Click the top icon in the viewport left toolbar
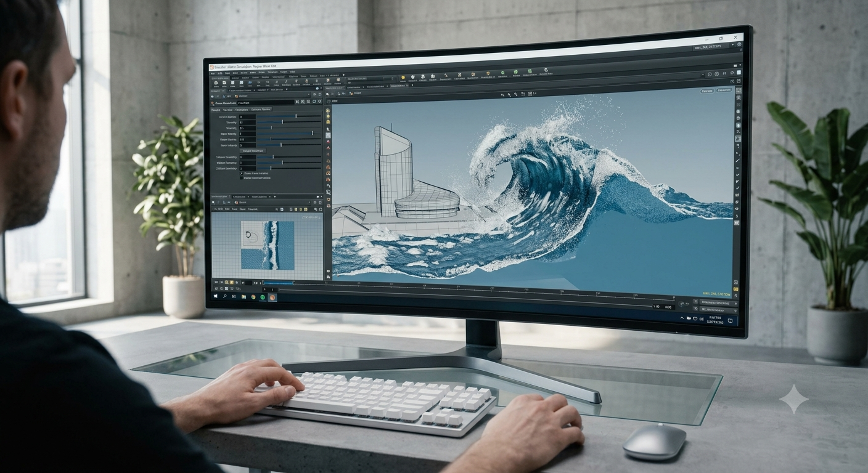Screen dimensions: 868x473 pyautogui.click(x=328, y=110)
